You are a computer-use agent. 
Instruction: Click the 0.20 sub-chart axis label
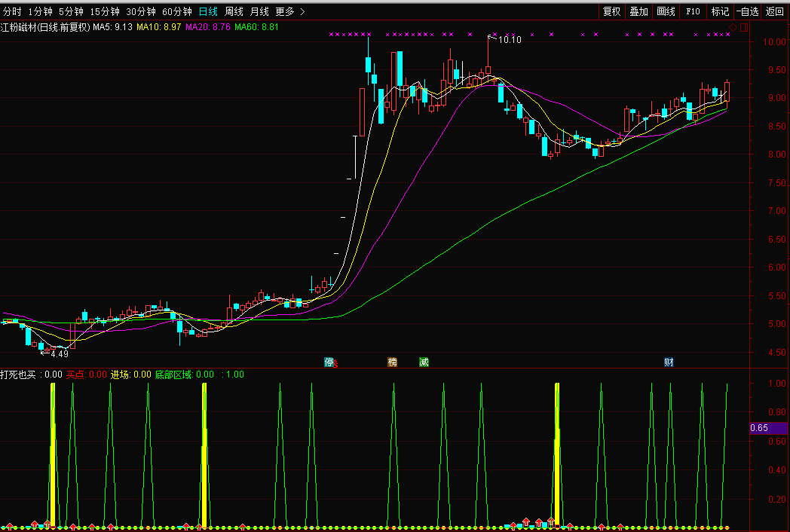[777, 500]
